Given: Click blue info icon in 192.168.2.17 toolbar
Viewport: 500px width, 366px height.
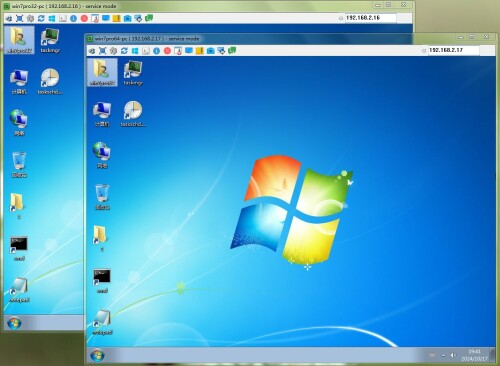Looking at the screenshot, I should (x=157, y=51).
